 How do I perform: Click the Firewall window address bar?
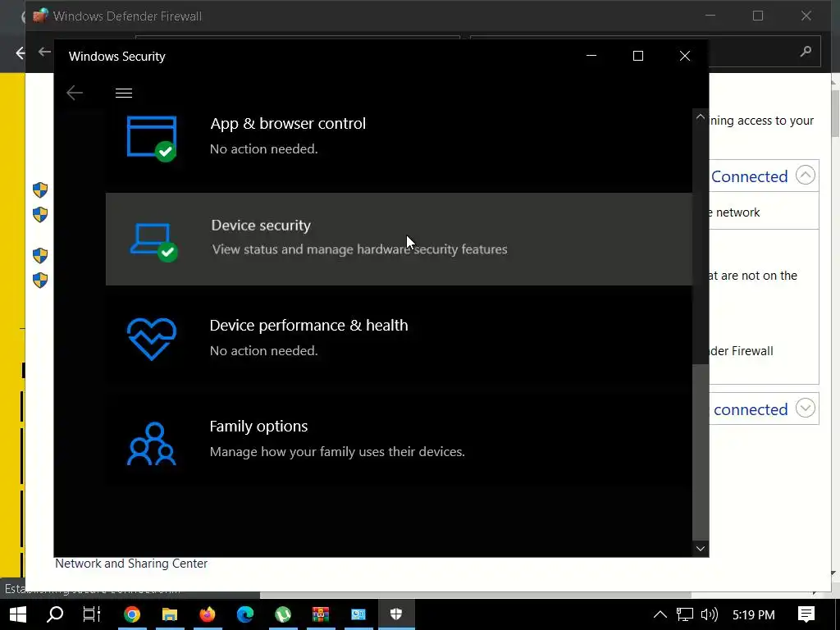298,38
